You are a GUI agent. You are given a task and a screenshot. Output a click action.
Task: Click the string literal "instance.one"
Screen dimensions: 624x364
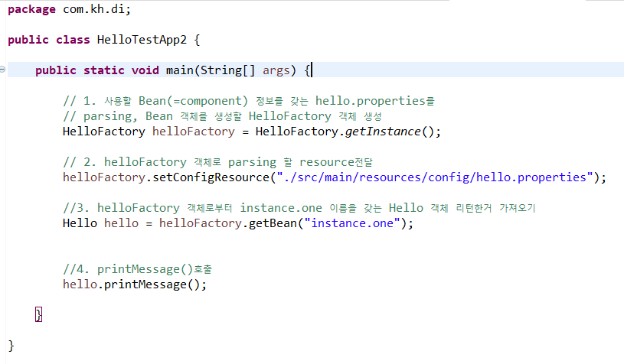352,223
